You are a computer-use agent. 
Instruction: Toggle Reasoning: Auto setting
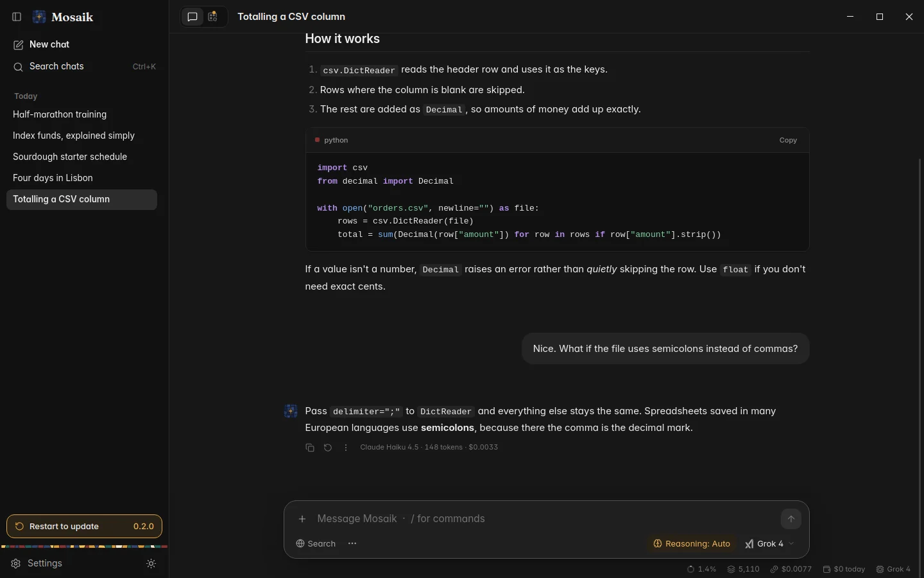coord(692,543)
